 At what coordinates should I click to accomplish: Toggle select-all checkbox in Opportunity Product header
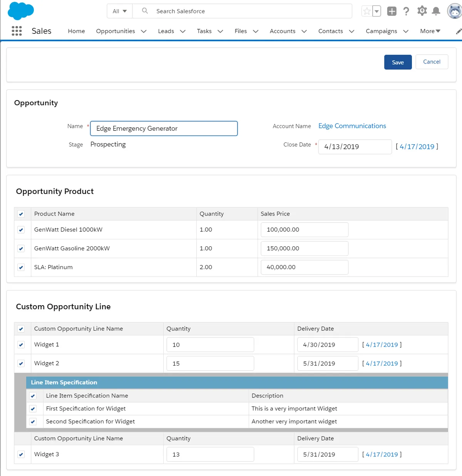coord(21,214)
